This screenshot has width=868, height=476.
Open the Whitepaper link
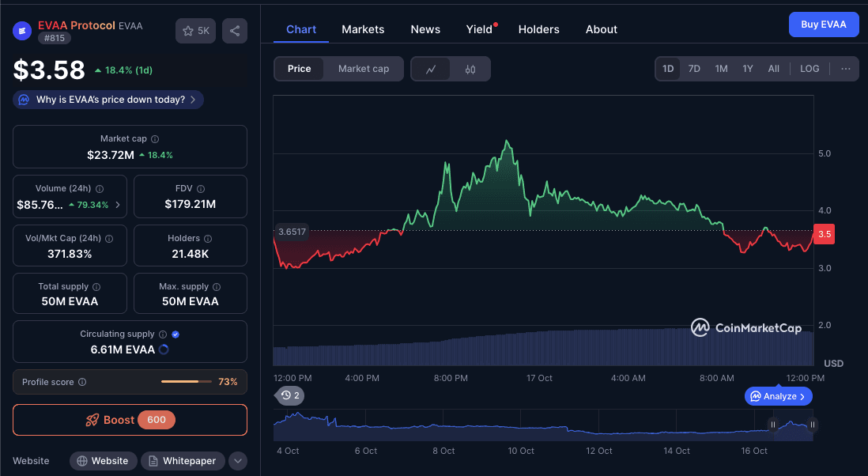(x=183, y=461)
